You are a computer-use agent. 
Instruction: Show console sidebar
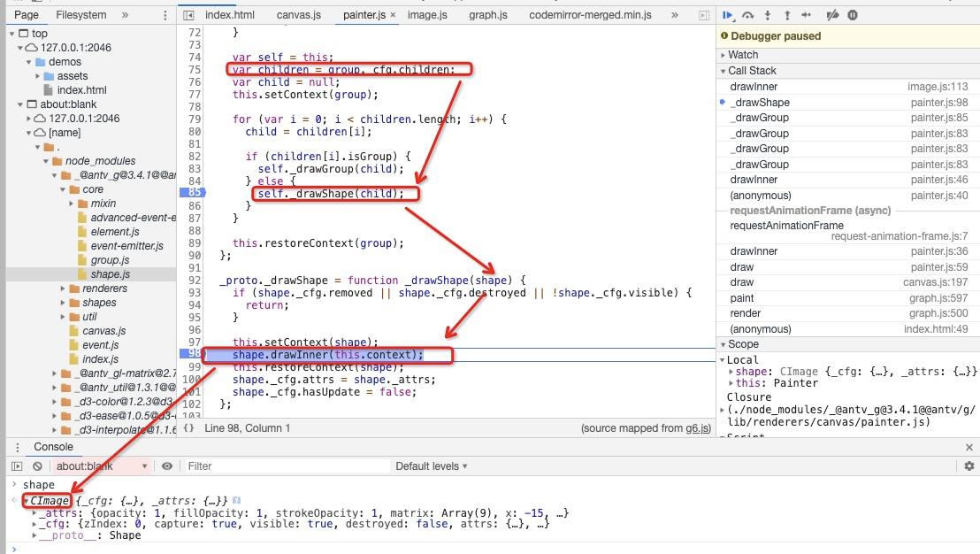tap(17, 466)
